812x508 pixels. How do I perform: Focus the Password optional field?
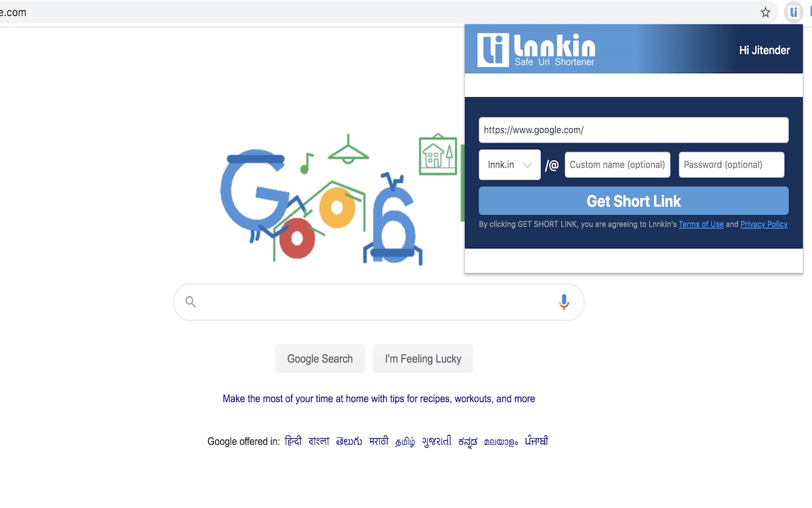tap(731, 165)
